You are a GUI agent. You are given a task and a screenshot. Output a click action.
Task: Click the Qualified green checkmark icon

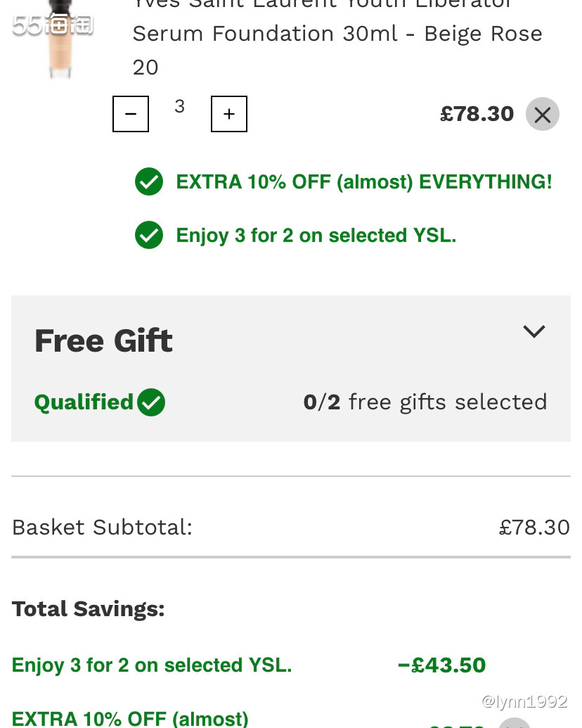point(151,402)
